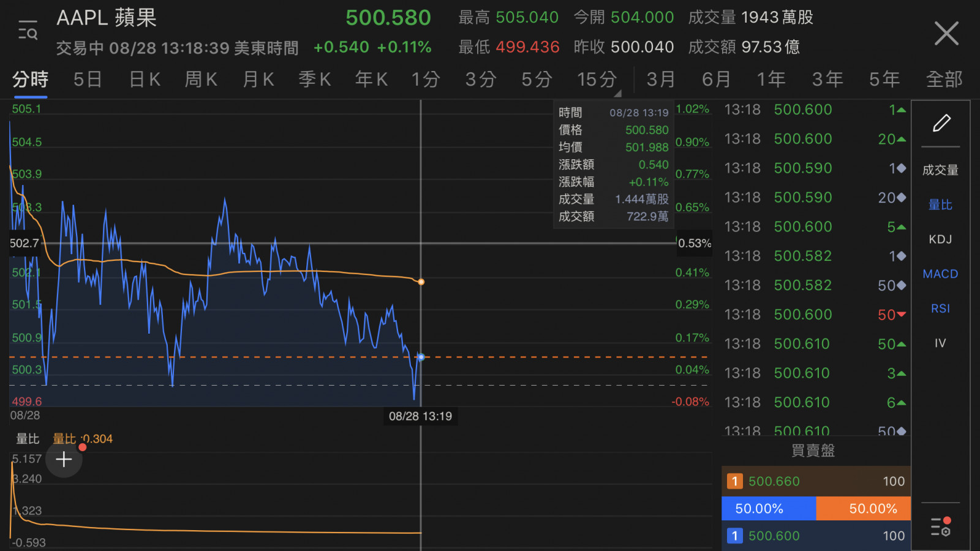The height and width of the screenshot is (551, 980).
Task: Click the ask price 500.660 row
Action: (816, 481)
